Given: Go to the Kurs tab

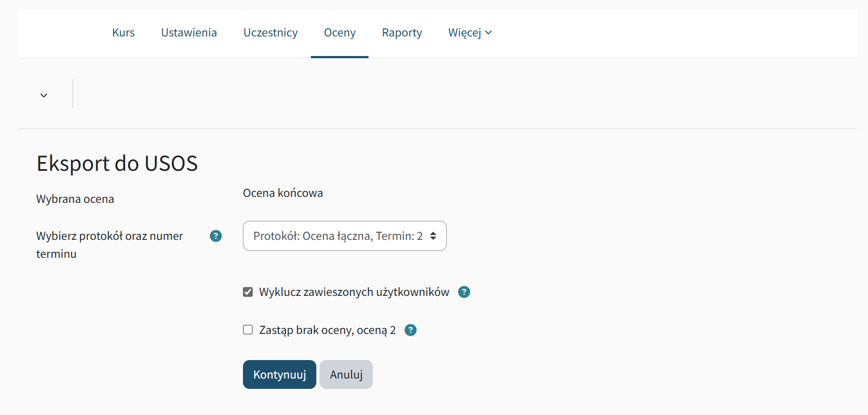Looking at the screenshot, I should point(123,33).
